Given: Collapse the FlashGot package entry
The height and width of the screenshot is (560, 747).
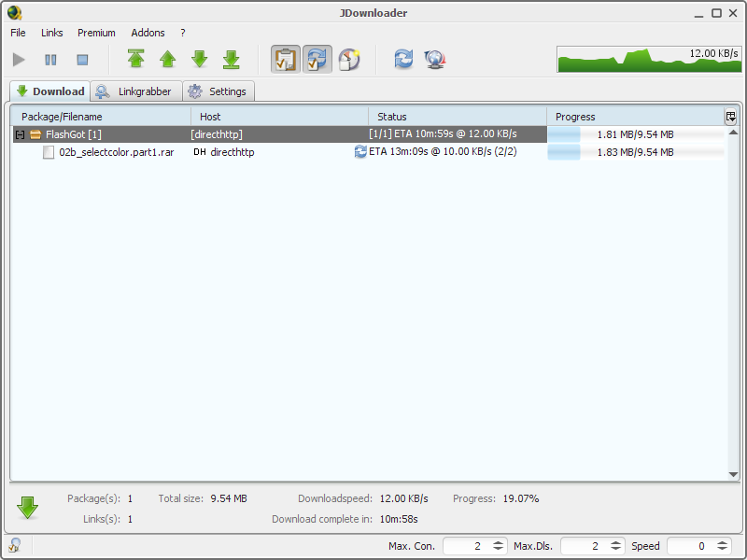Looking at the screenshot, I should click(x=20, y=133).
